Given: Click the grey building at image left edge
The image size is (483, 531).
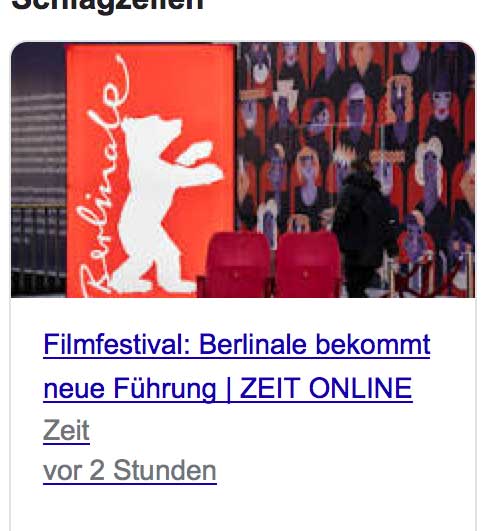Looking at the screenshot, I should point(38,169).
